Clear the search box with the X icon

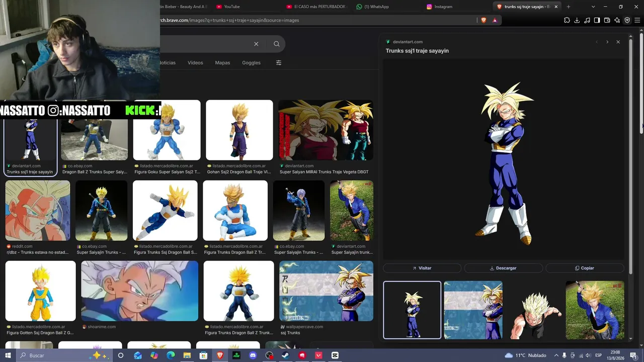[x=256, y=44]
